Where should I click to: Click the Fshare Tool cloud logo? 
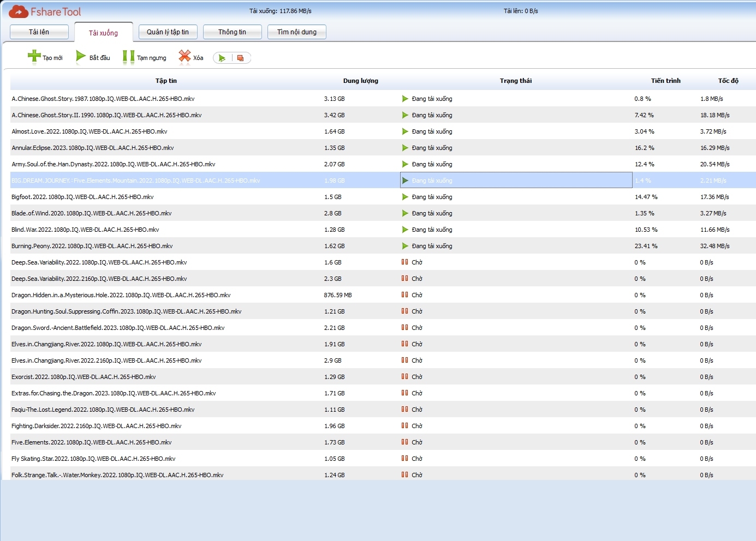click(19, 11)
